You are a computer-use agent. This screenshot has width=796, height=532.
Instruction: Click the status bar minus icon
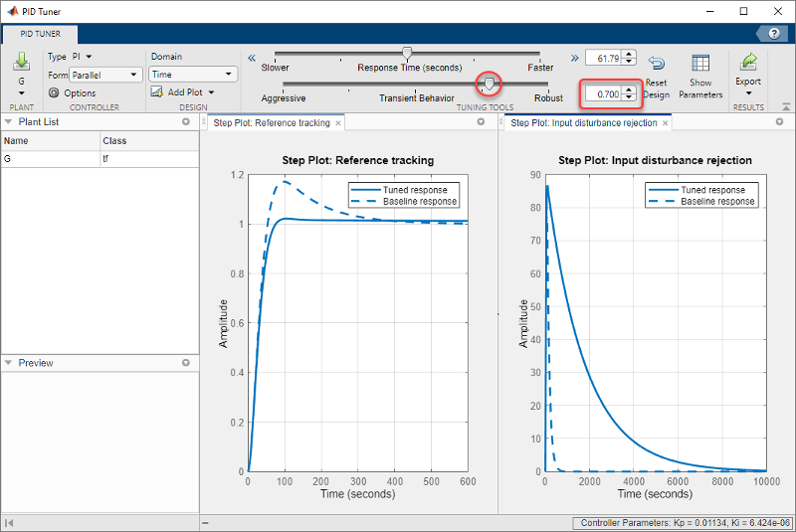[205, 523]
